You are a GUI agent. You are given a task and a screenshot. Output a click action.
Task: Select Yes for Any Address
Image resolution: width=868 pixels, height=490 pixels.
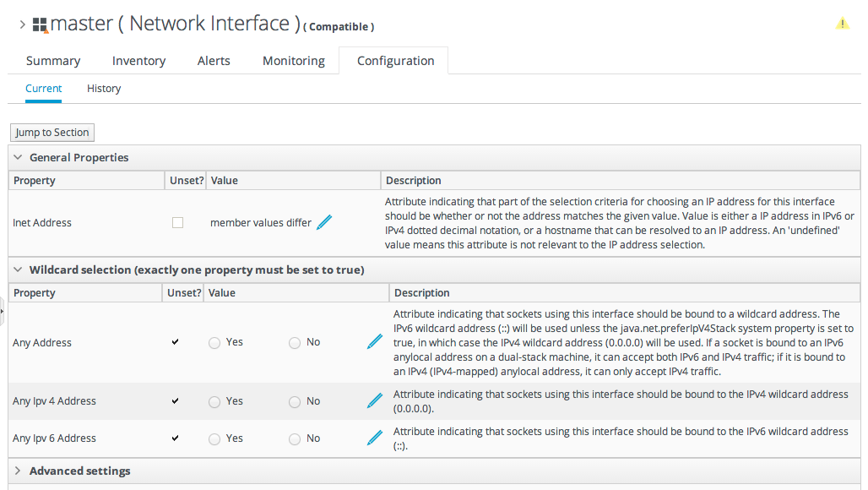pos(214,343)
